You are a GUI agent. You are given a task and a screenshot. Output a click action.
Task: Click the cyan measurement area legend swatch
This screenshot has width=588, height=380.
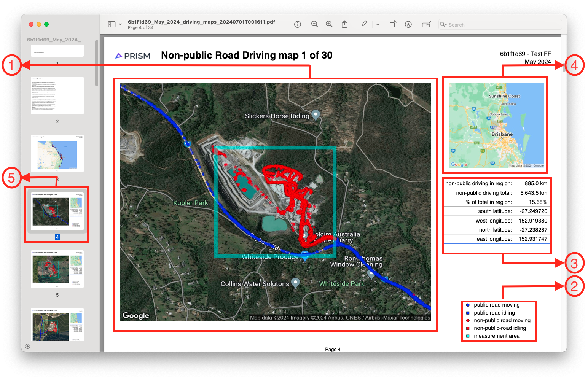tap(468, 336)
